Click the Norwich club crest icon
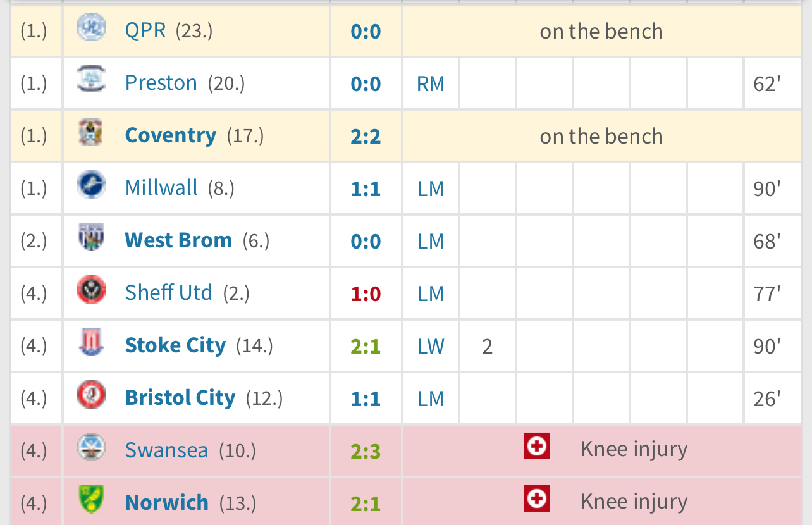The image size is (812, 525). [x=91, y=500]
